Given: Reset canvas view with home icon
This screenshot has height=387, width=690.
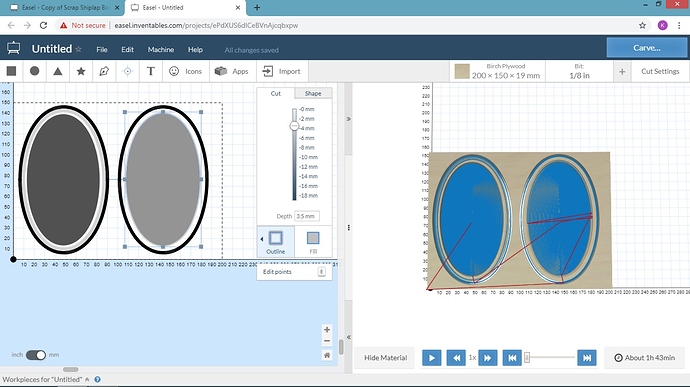Looking at the screenshot, I should [x=327, y=355].
